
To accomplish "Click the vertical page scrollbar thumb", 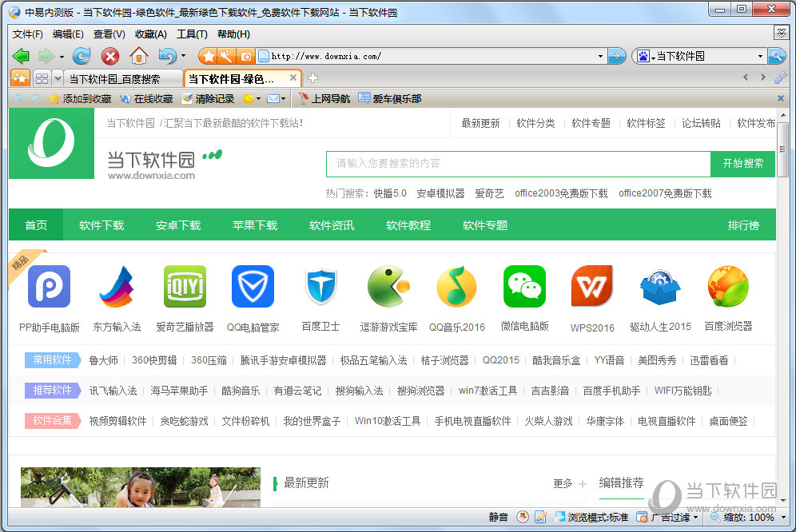I will pyautogui.click(x=782, y=149).
